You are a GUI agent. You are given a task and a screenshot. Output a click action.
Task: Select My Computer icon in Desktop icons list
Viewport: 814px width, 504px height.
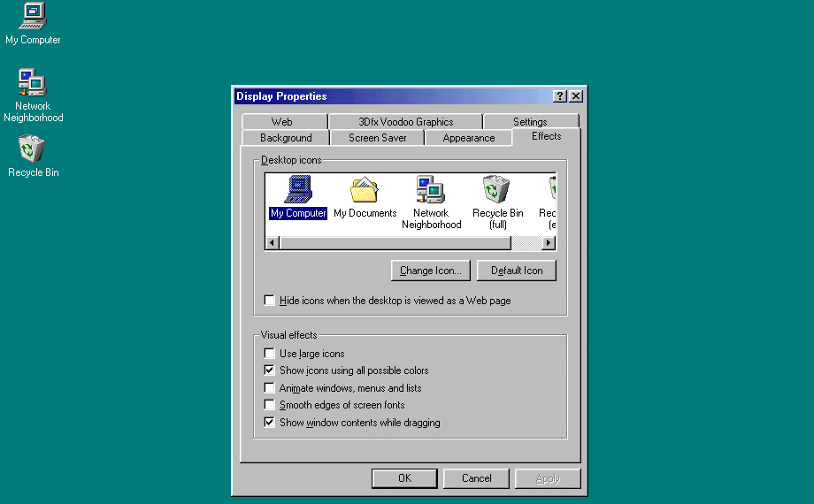tap(298, 197)
